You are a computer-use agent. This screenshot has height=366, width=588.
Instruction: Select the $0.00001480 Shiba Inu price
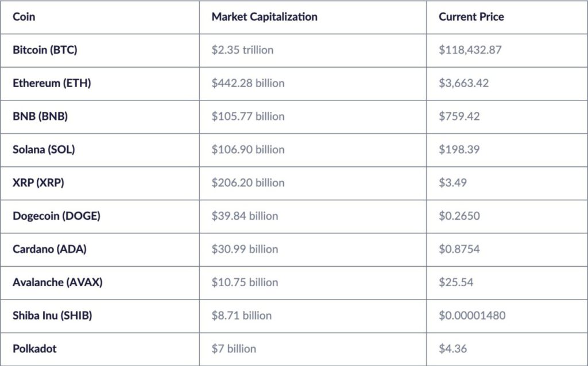click(472, 316)
